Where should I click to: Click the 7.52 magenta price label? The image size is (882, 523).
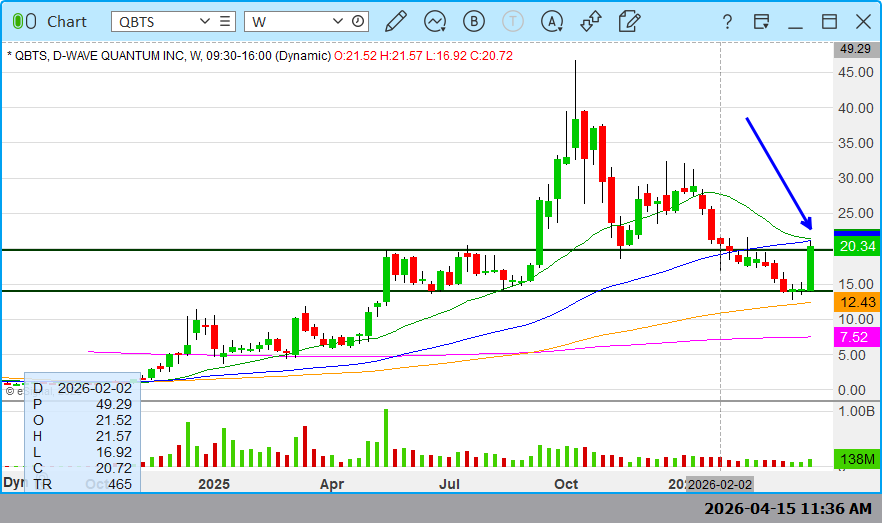pyautogui.click(x=857, y=337)
